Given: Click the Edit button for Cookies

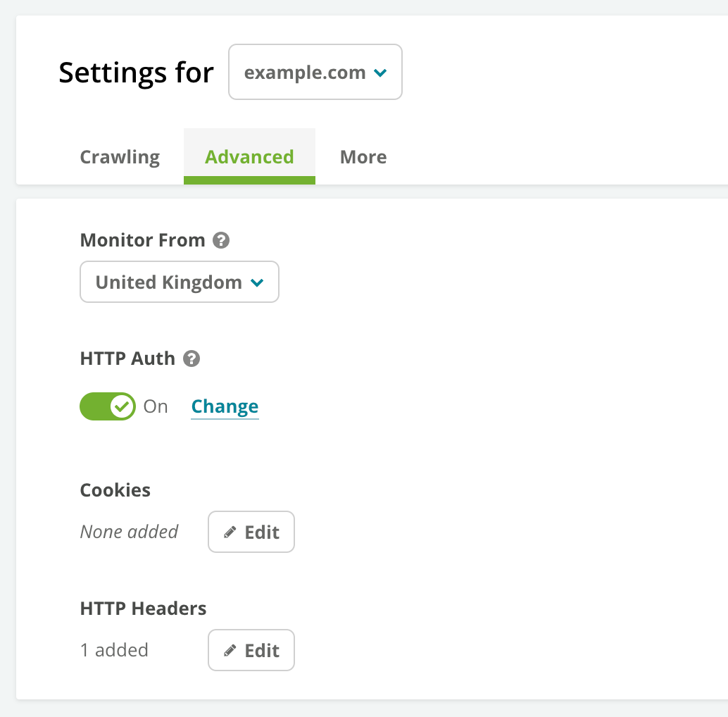Looking at the screenshot, I should click(251, 532).
